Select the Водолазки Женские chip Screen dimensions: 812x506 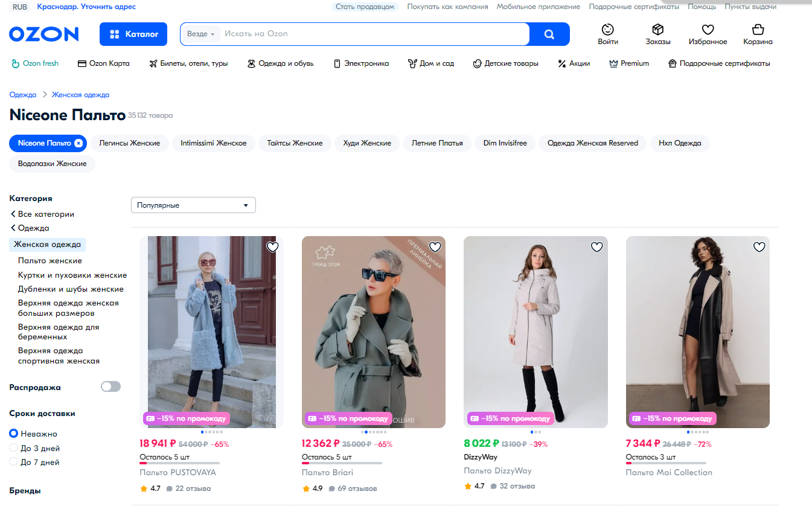[x=52, y=164]
